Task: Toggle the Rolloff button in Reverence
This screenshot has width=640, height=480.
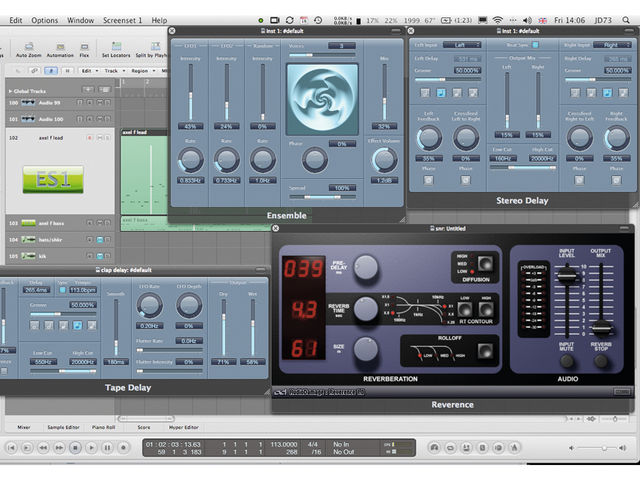Action: 485,351
